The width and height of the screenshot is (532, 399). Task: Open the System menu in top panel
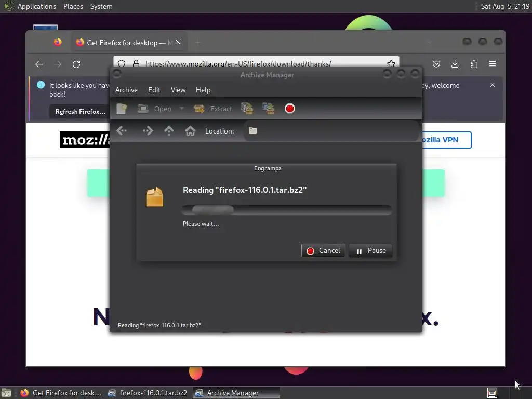(101, 6)
